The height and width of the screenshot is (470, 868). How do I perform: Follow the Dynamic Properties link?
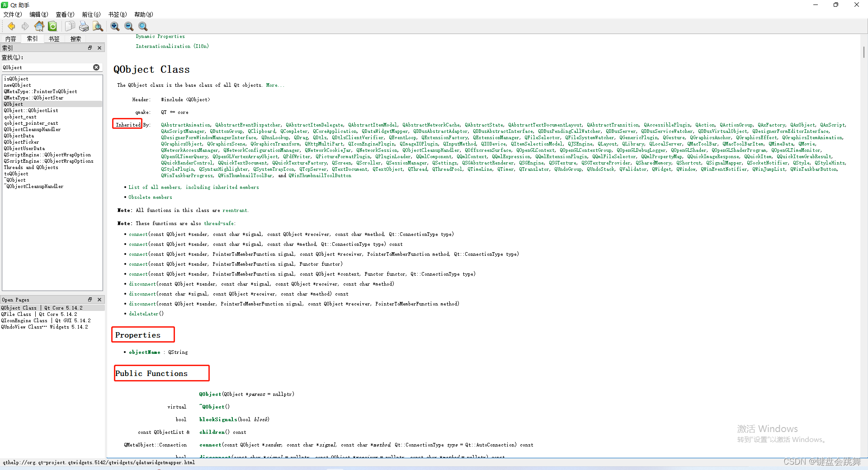(x=160, y=36)
